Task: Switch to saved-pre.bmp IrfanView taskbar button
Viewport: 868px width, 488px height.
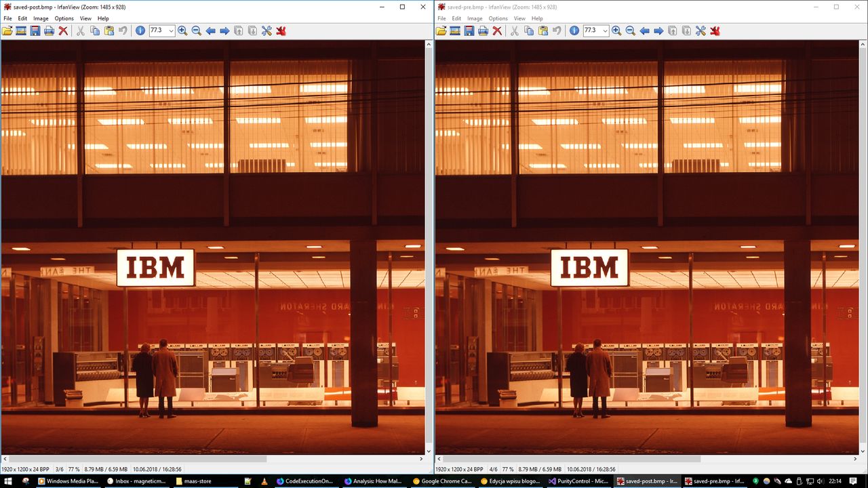Action: point(714,481)
